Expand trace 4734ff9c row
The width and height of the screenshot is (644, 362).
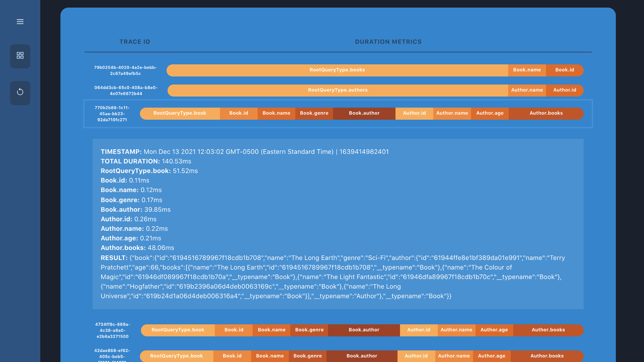click(112, 330)
